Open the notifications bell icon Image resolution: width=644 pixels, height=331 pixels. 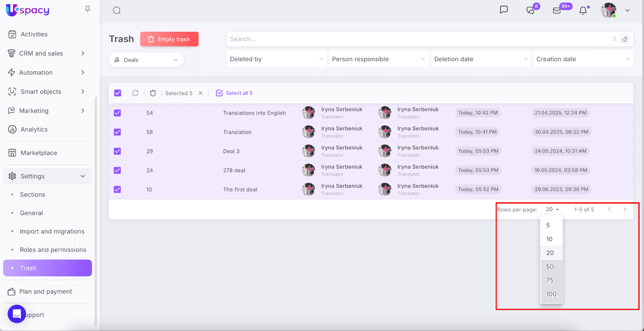[x=583, y=10]
